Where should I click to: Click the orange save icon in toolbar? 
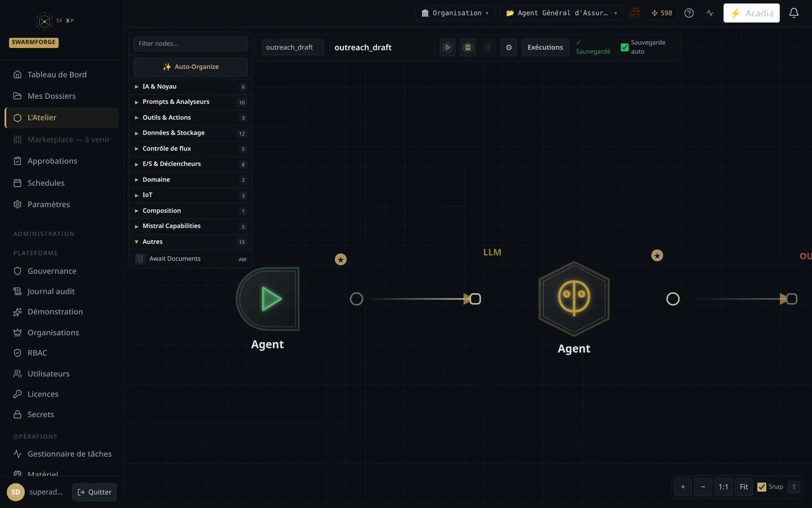(468, 48)
